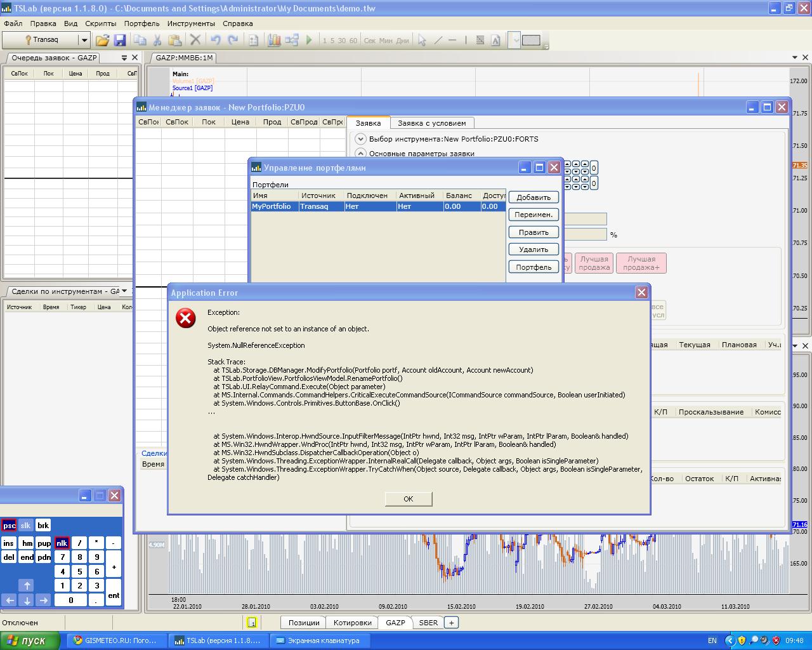
Task: Click the Добавить button
Action: point(533,197)
